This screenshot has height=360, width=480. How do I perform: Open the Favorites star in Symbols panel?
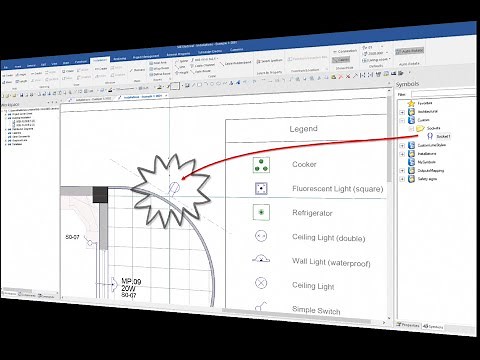(x=412, y=103)
